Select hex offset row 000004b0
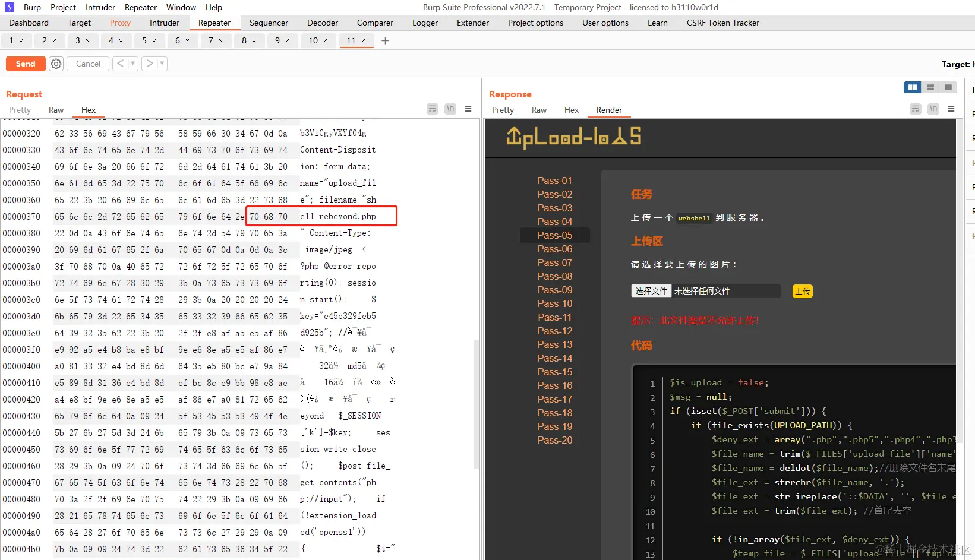The width and height of the screenshot is (975, 560). (x=21, y=549)
